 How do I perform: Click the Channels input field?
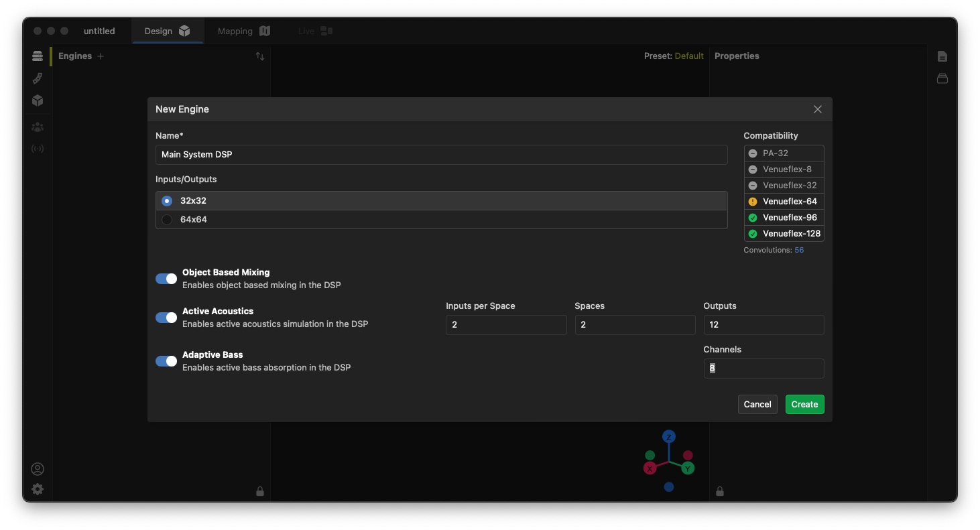click(x=763, y=369)
